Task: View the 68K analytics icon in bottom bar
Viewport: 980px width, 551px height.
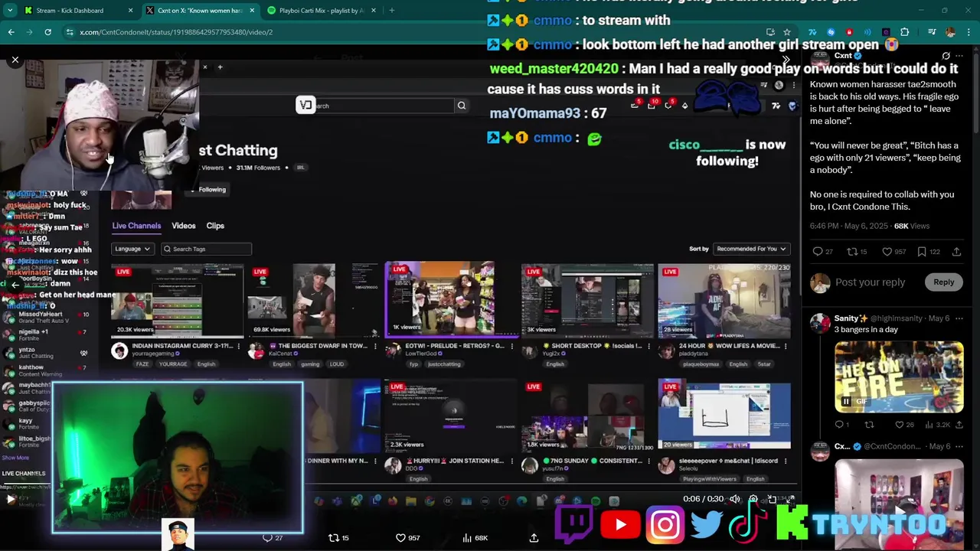Action: (475, 538)
